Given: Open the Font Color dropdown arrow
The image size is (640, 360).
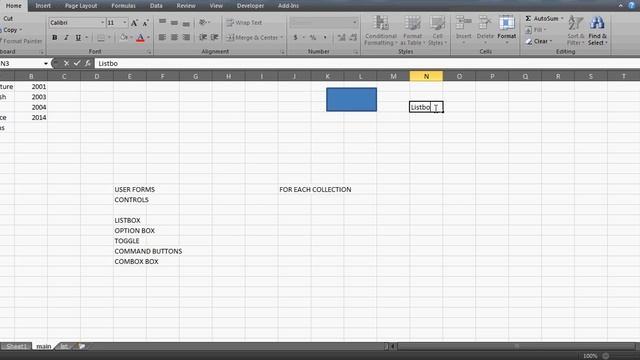Looking at the screenshot, I should click(148, 38).
